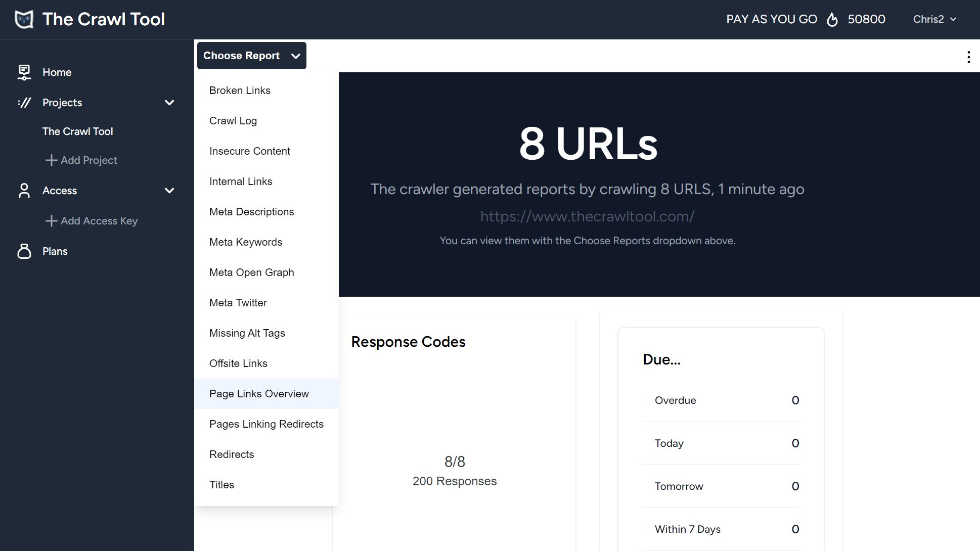
Task: Open the Chris2 user dropdown
Action: 934,19
